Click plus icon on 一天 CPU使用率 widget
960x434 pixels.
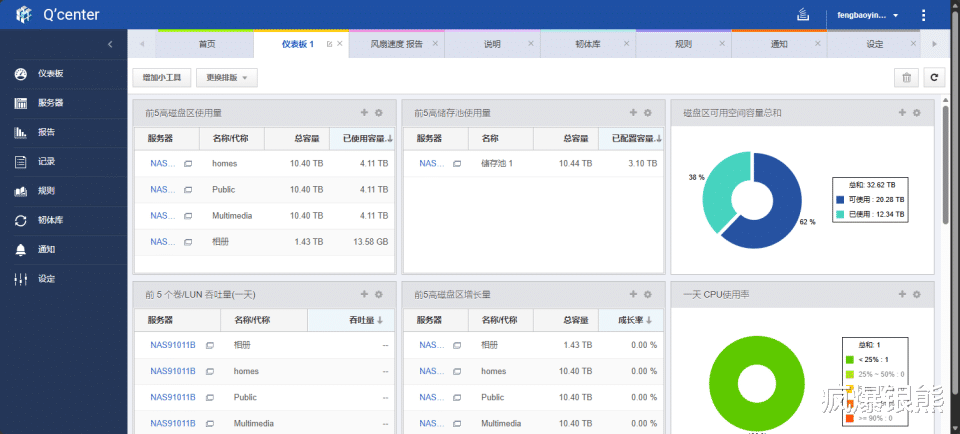(901, 294)
